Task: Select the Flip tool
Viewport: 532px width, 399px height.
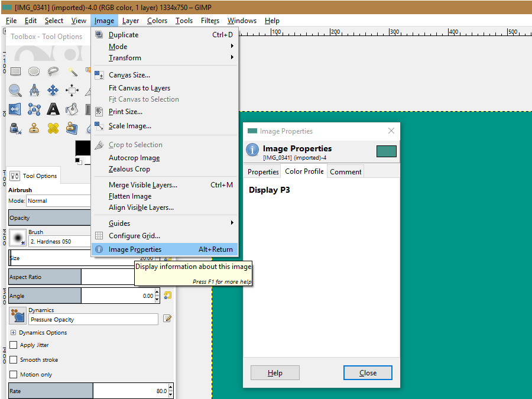Action: pyautogui.click(x=15, y=109)
